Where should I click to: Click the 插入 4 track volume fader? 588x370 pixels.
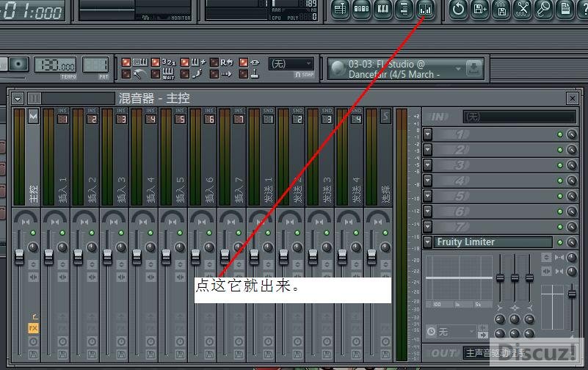[x=137, y=256]
